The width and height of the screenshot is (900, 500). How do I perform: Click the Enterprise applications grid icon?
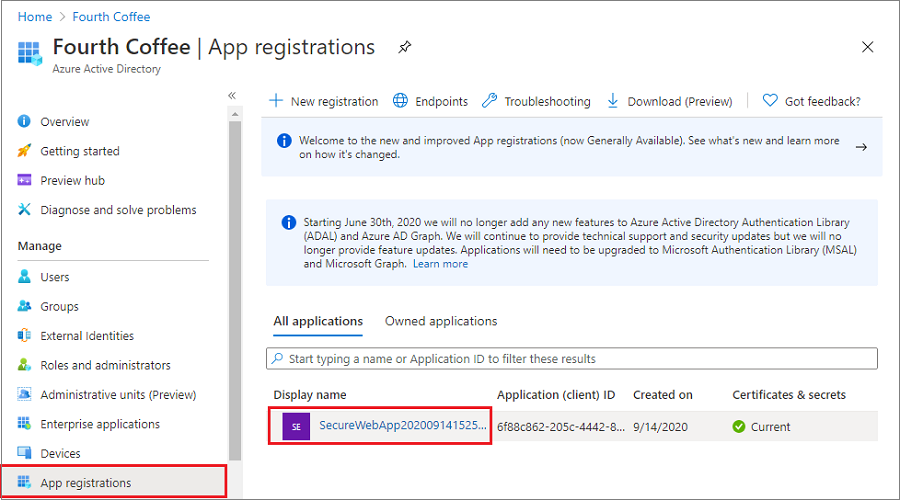click(x=24, y=424)
